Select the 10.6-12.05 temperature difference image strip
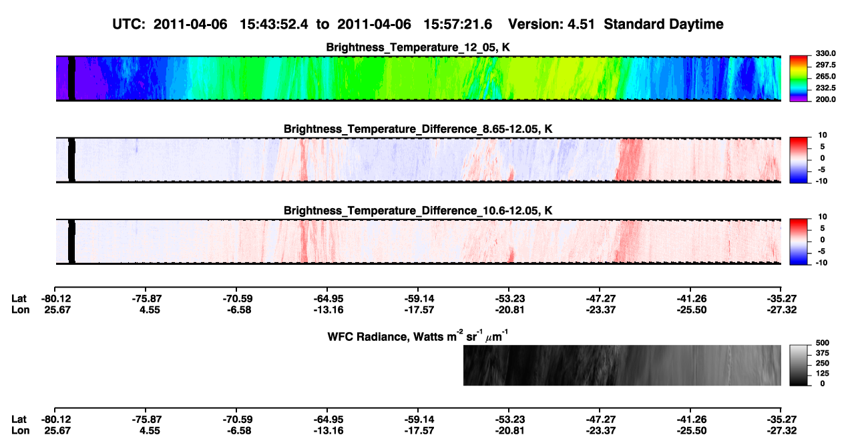The image size is (868, 445). coord(418,242)
